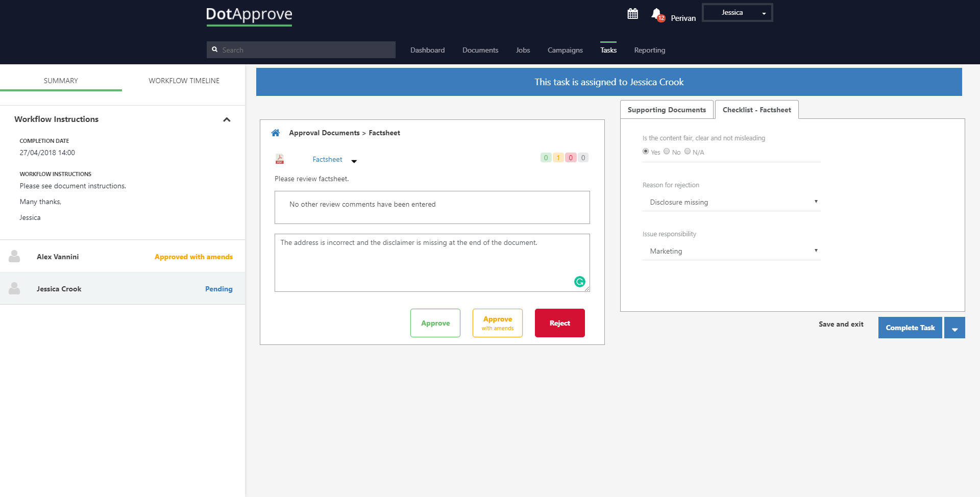Open the Documents menu

(x=480, y=50)
